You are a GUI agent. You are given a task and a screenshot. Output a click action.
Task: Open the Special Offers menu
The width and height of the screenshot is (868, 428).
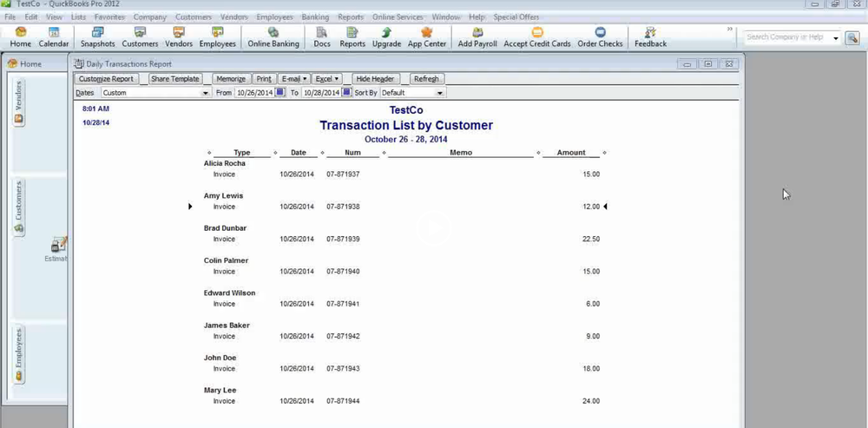(x=516, y=17)
